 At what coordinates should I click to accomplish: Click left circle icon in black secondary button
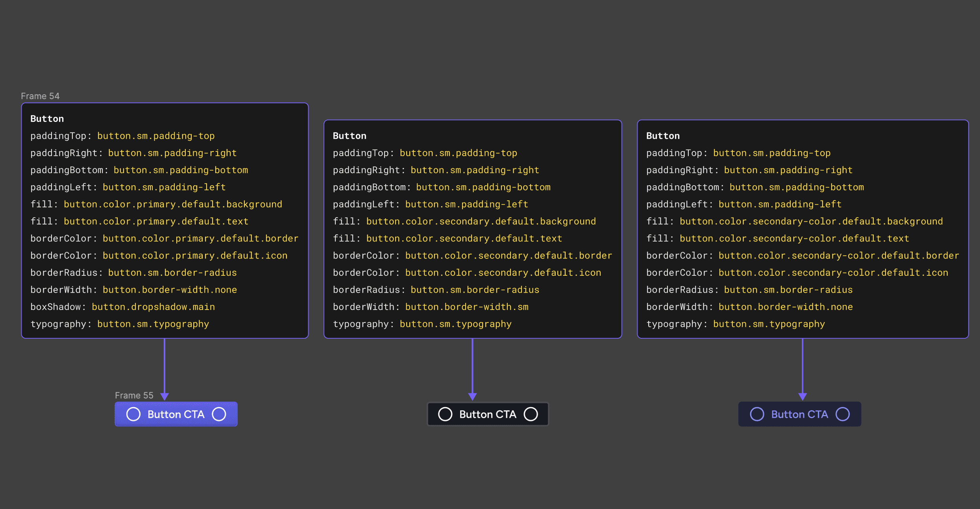point(445,414)
